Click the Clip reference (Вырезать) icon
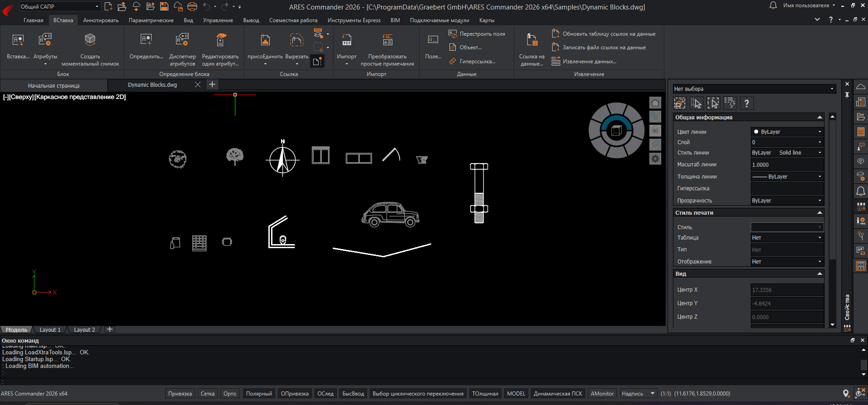This screenshot has height=405, width=868. 296,41
